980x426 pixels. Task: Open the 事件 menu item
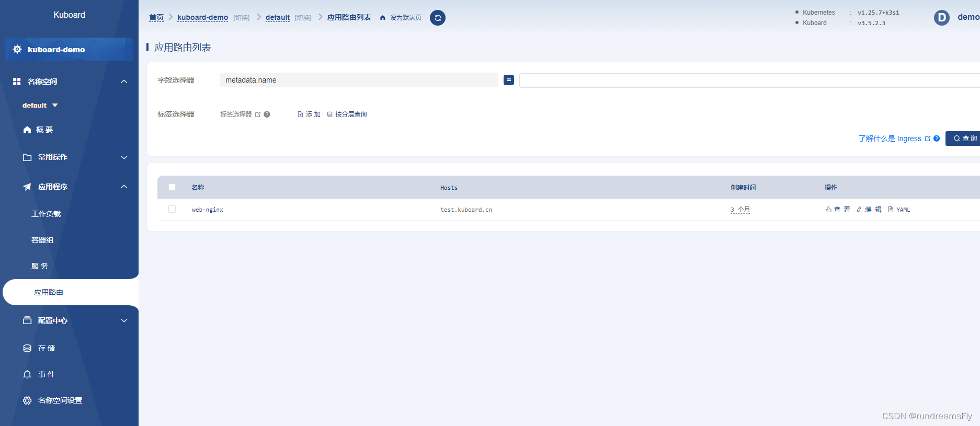point(47,374)
